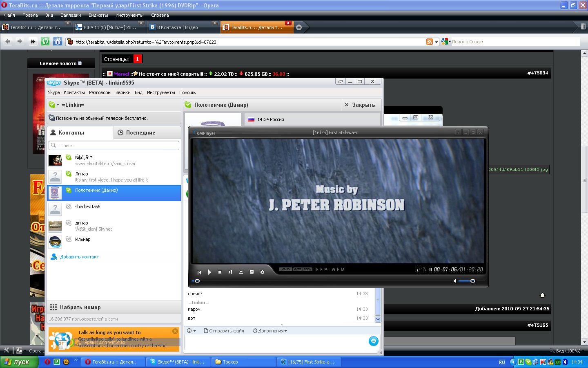Click the XVID codec indicator in KMPlayer

(x=285, y=269)
